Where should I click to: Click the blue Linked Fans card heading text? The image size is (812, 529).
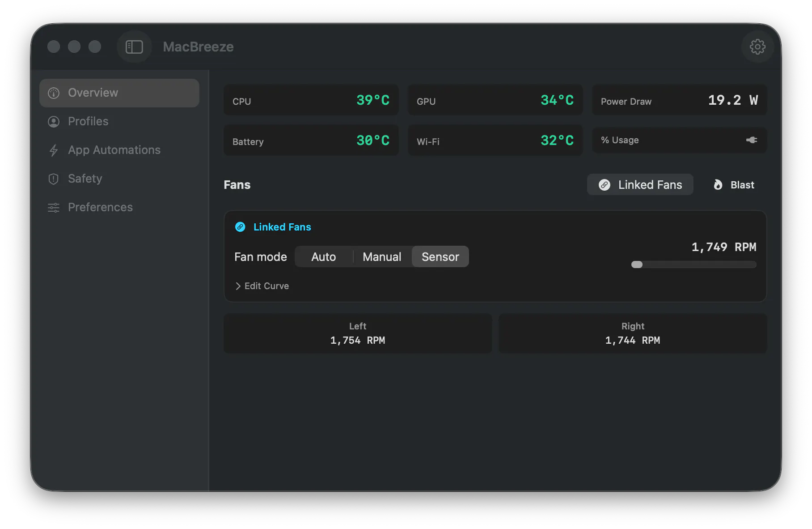tap(282, 227)
